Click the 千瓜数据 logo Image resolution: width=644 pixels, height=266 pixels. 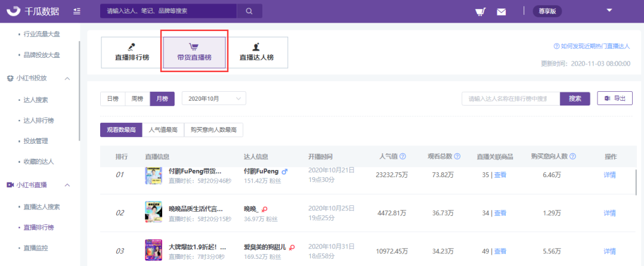click(x=33, y=11)
